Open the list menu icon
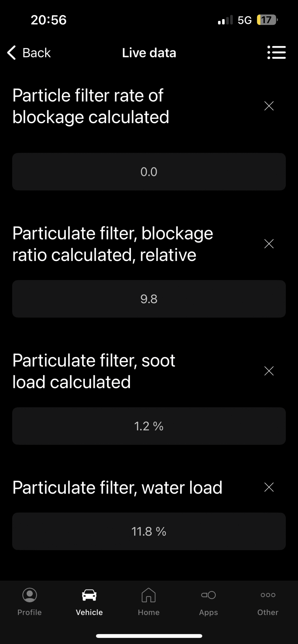The height and width of the screenshot is (644, 298). (276, 53)
